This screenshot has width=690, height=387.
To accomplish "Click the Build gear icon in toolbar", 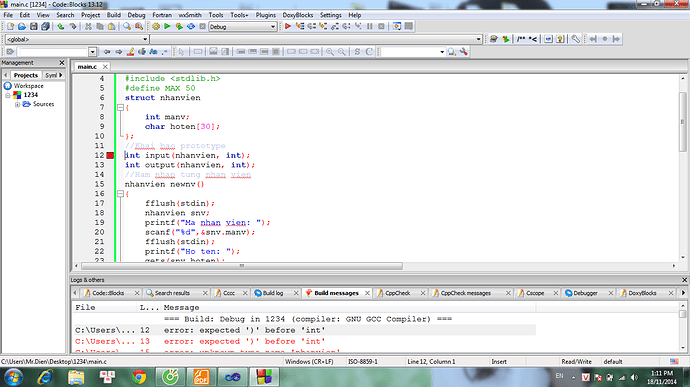I will pos(156,27).
